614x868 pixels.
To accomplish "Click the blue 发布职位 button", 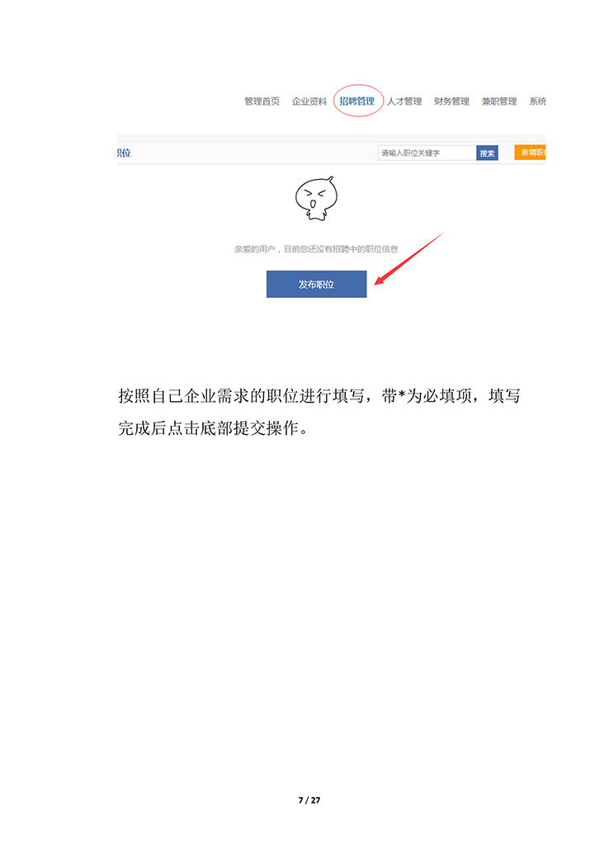I will (x=316, y=284).
